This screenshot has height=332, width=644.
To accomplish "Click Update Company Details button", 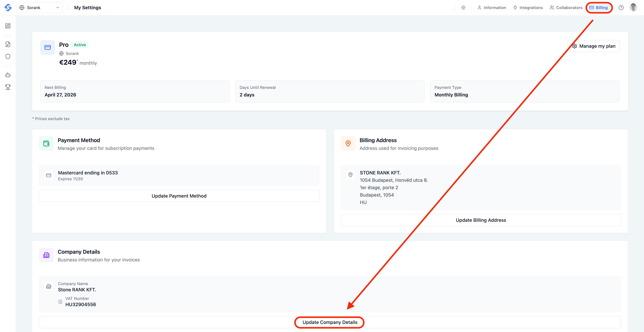I will coord(330,322).
